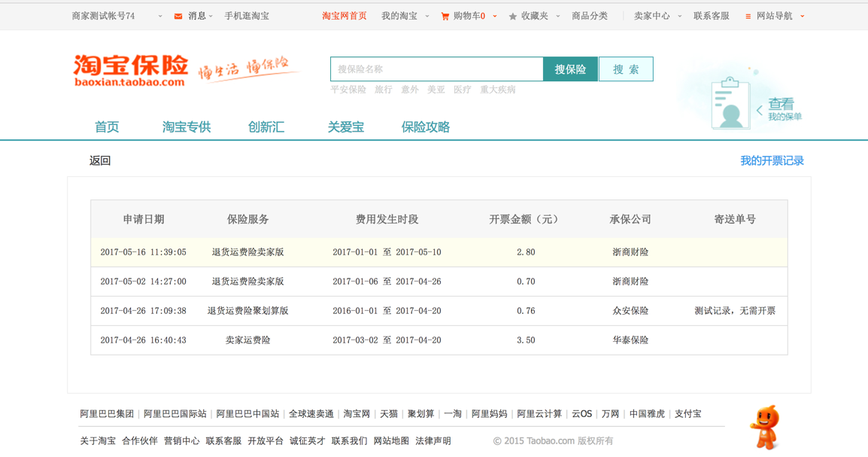
Task: Open the 开放平台 footer link
Action: tap(266, 441)
